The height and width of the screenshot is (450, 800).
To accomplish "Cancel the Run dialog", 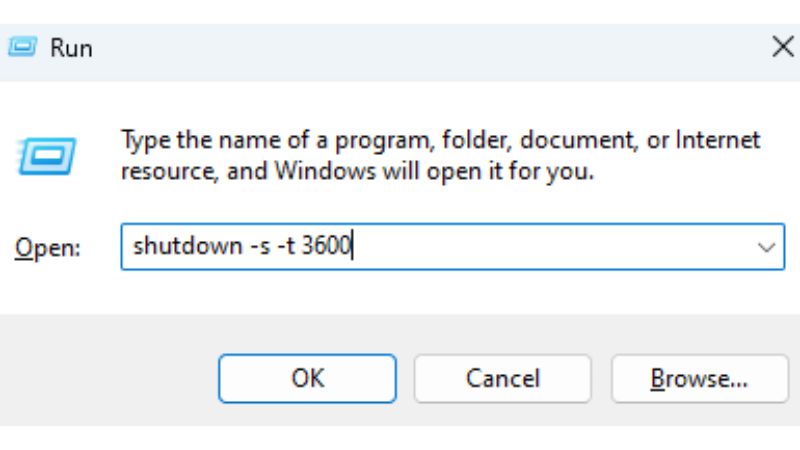I will (502, 378).
